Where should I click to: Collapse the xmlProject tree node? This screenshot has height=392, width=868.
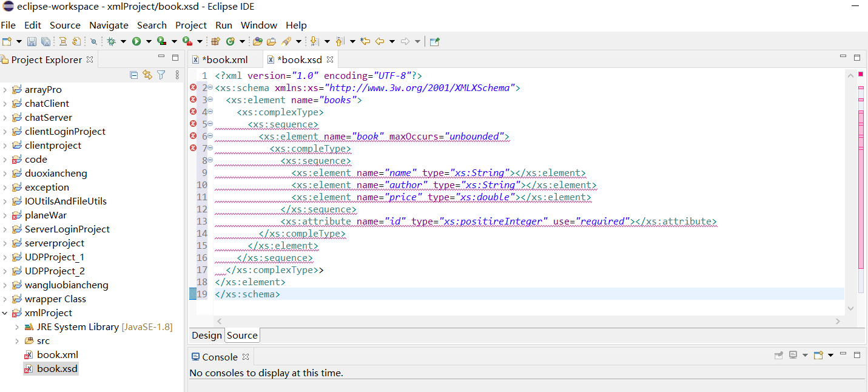(x=5, y=313)
